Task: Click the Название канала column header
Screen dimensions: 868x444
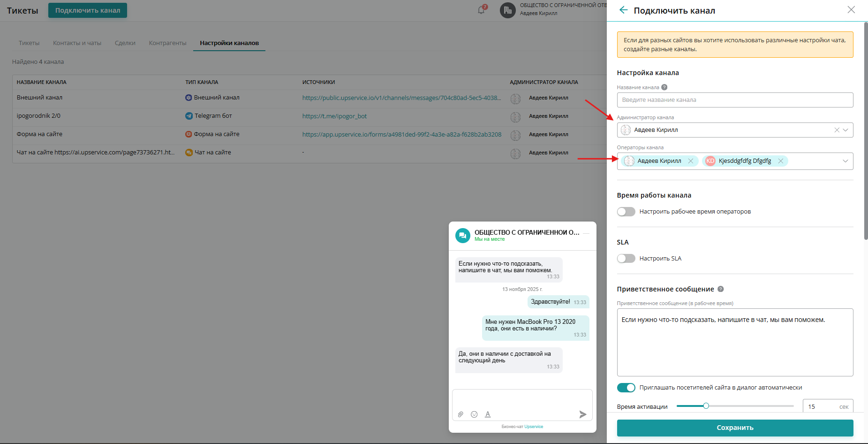Action: click(42, 82)
